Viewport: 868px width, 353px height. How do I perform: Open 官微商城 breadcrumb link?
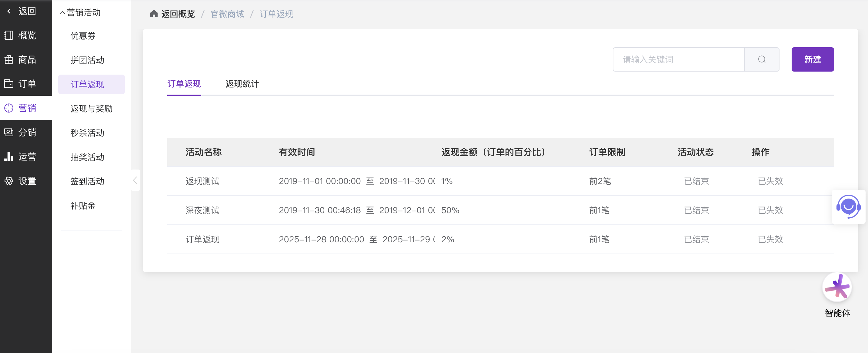coord(227,14)
